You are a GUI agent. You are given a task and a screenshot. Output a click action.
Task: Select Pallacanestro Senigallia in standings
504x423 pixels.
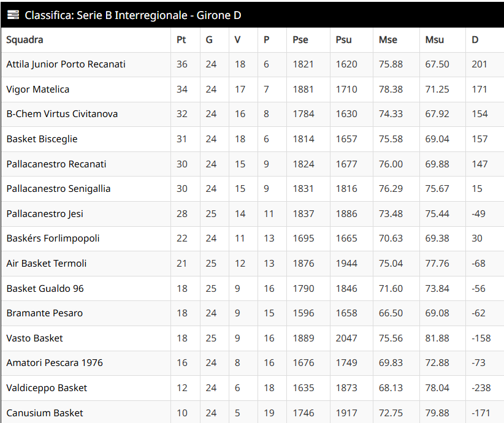58,189
